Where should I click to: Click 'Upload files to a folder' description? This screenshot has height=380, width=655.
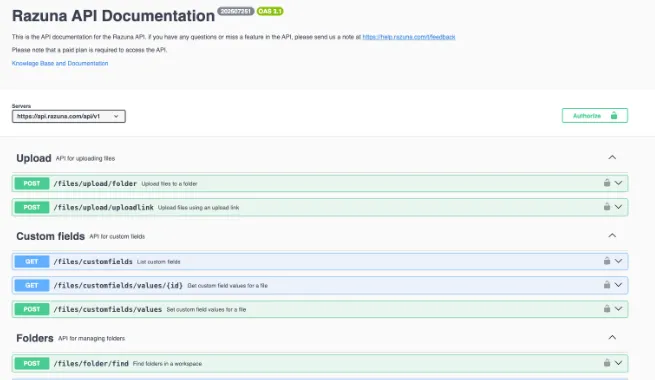169,184
